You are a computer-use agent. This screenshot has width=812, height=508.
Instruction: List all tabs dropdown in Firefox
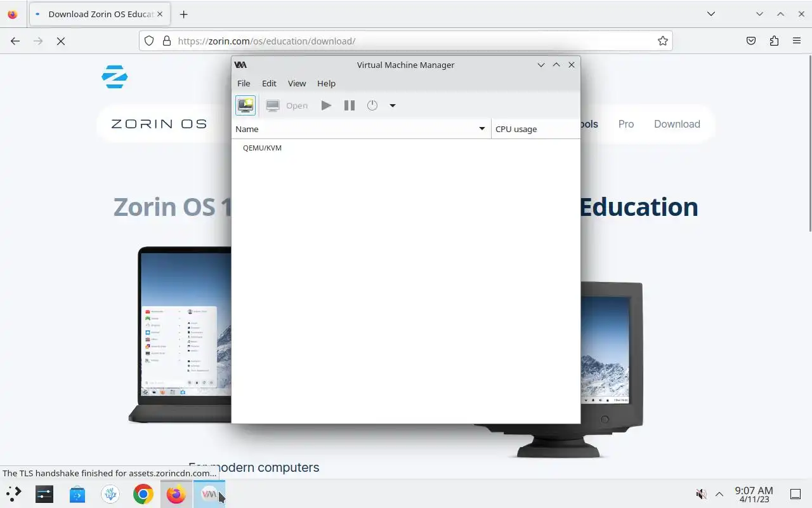coord(711,14)
